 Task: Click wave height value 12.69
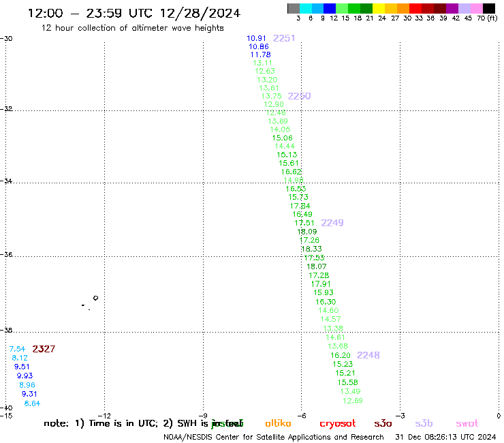[353, 401]
